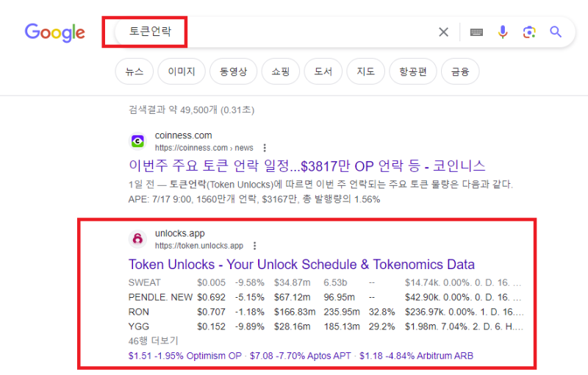Click the PENDLE. NEW row label
588x375 pixels.
(160, 297)
